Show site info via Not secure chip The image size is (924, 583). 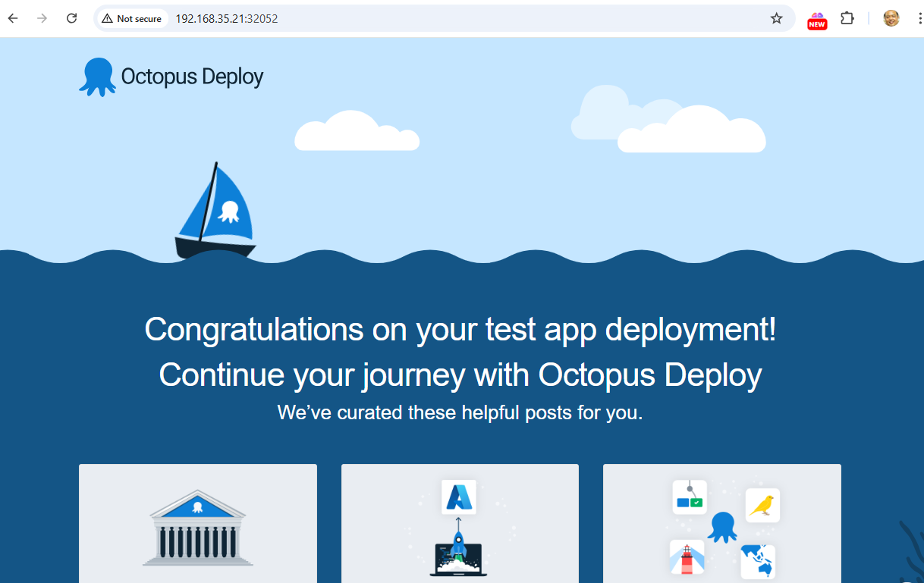pyautogui.click(x=132, y=18)
